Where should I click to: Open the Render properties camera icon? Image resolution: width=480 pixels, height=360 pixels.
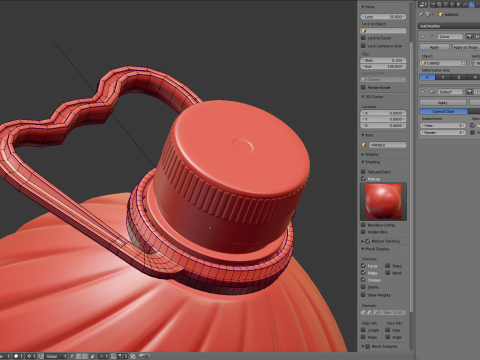[x=433, y=4]
